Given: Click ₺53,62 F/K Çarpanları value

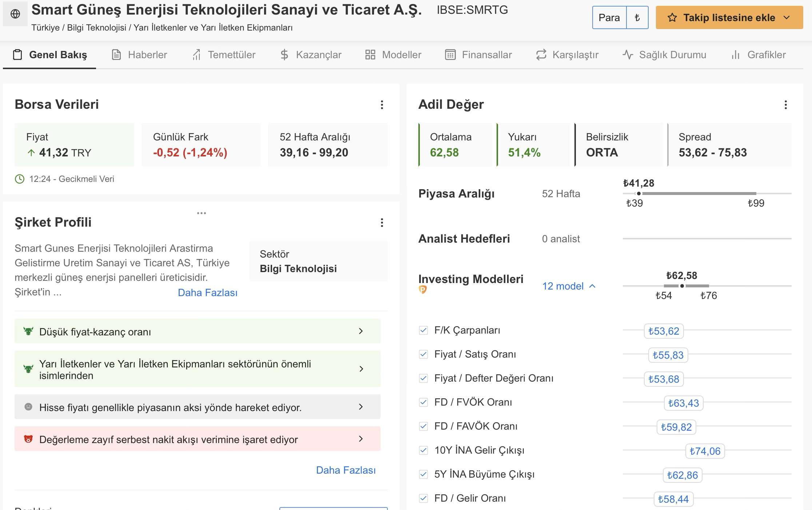Looking at the screenshot, I should click(x=664, y=331).
